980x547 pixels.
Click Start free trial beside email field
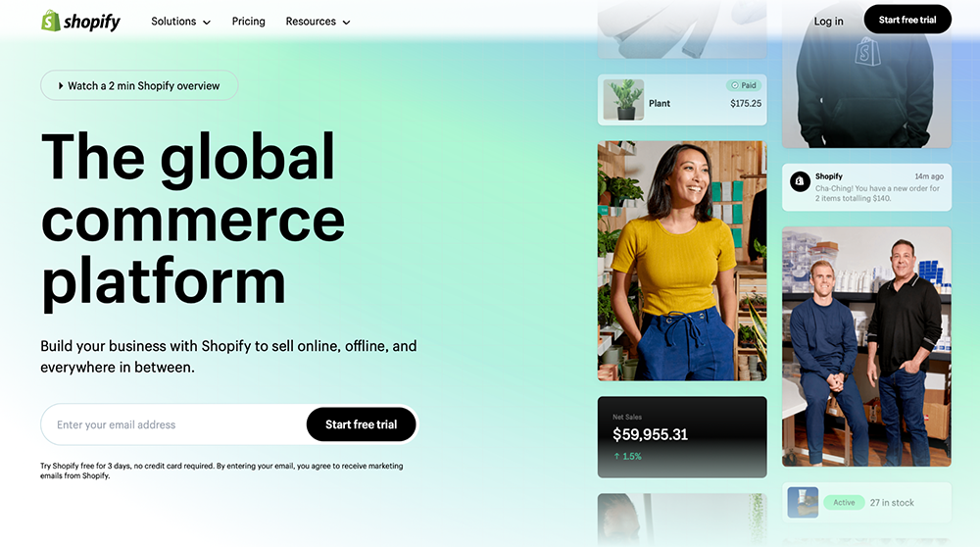click(x=362, y=424)
